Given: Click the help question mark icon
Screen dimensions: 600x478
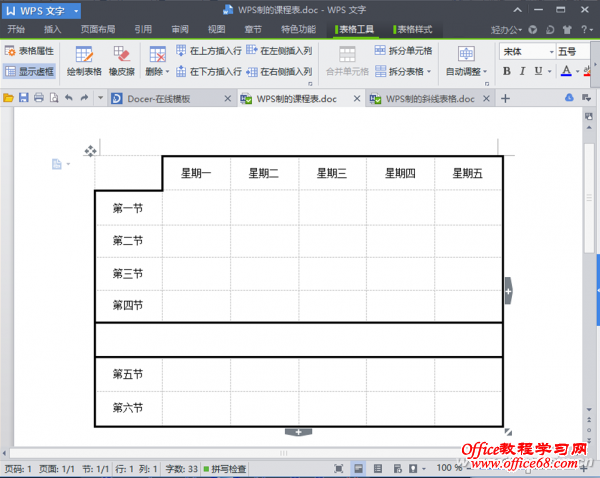Looking at the screenshot, I should [x=584, y=29].
